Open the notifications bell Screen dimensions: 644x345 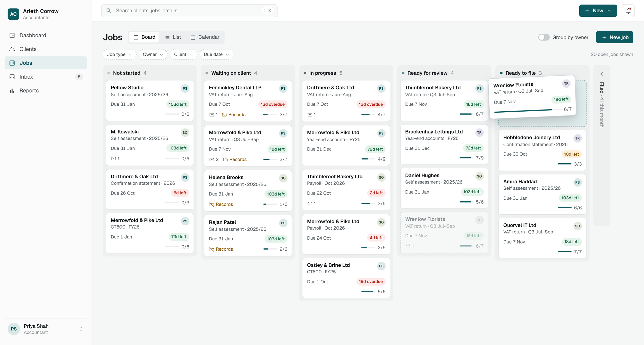[x=628, y=11]
